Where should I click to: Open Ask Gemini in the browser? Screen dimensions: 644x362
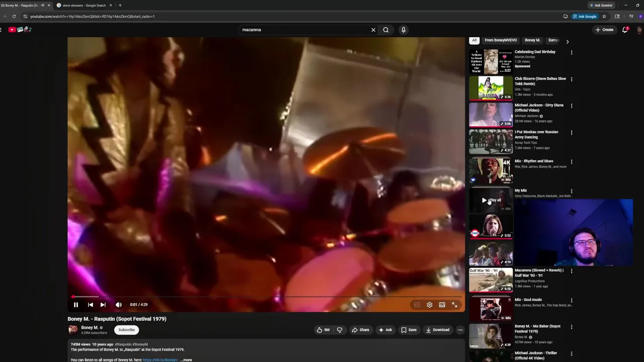click(x=601, y=5)
